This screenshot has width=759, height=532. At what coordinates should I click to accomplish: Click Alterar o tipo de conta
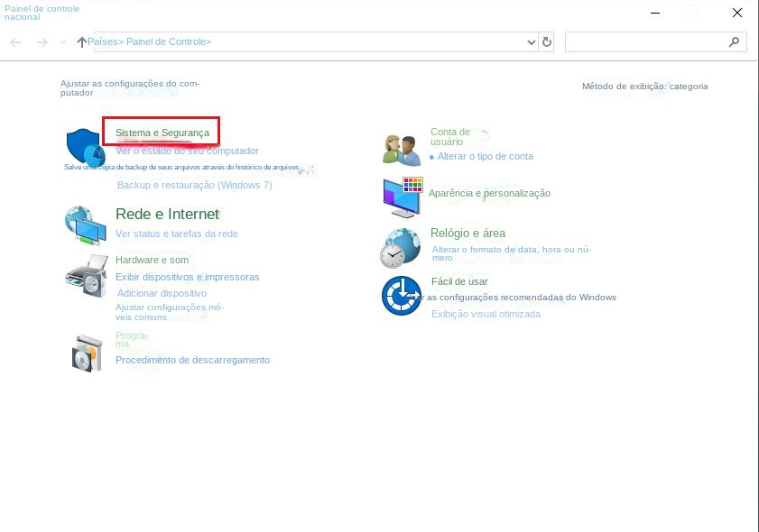point(485,156)
